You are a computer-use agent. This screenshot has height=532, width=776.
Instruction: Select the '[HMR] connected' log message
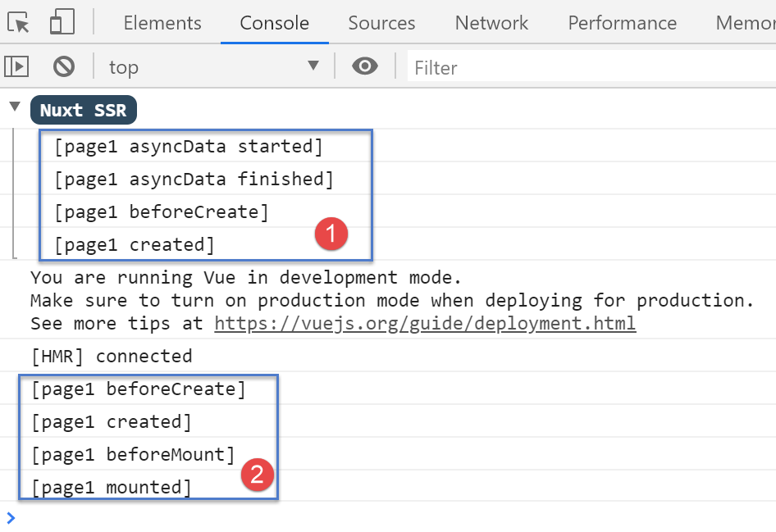coord(111,356)
